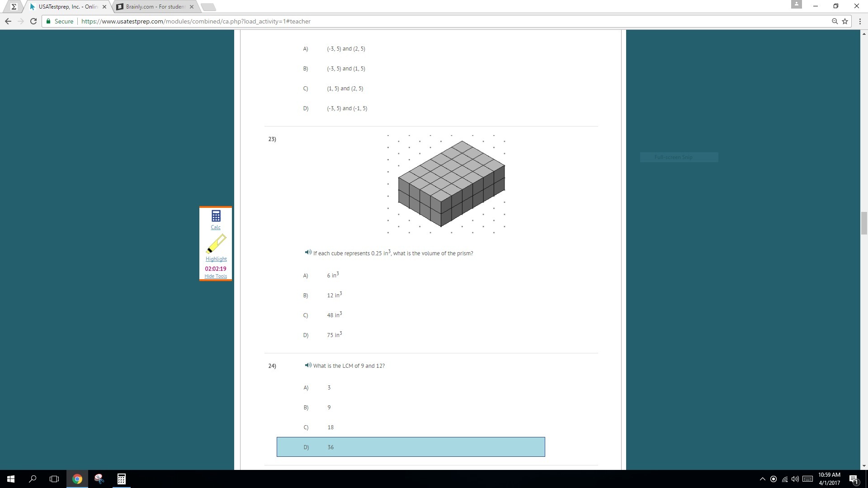Switch to USATestprep browser tab
This screenshot has width=868, height=488.
click(x=68, y=7)
